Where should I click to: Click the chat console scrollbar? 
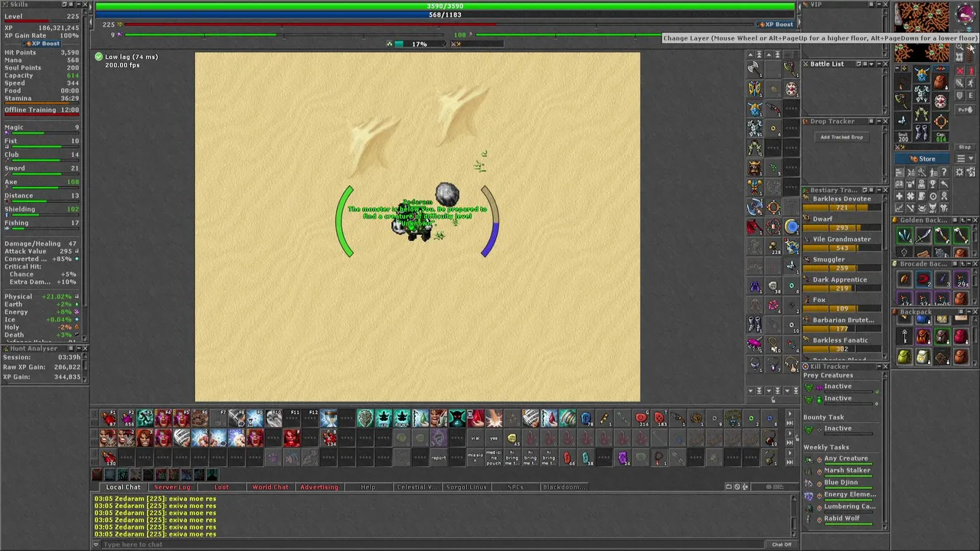[x=793, y=514]
